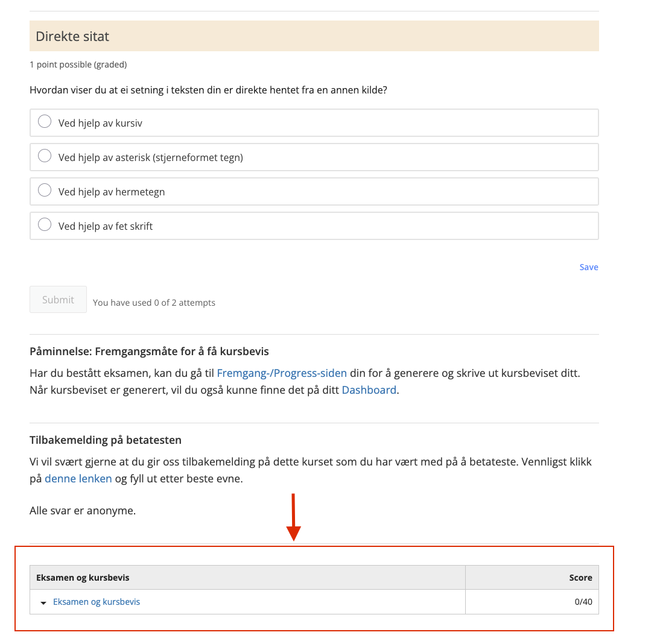Mark the "Ved hjelp av fet skrift" radio
Image resolution: width=657 pixels, height=644 pixels.
[x=45, y=225]
